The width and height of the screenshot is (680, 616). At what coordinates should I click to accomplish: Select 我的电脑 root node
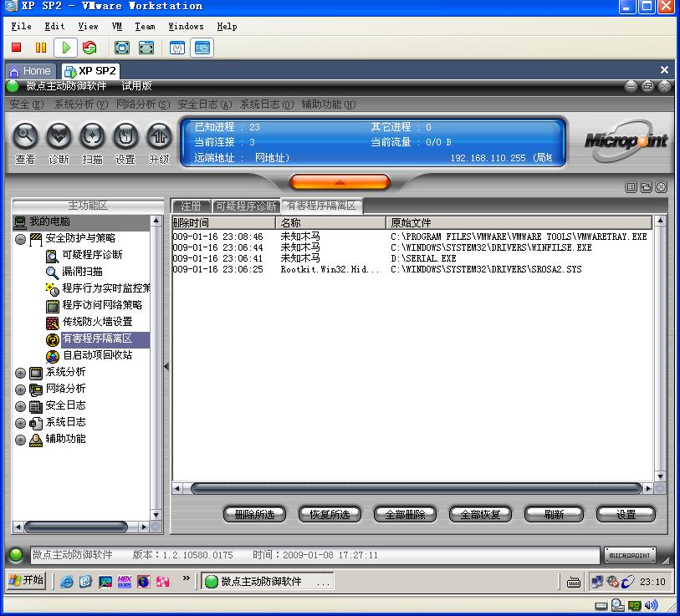coord(49,221)
